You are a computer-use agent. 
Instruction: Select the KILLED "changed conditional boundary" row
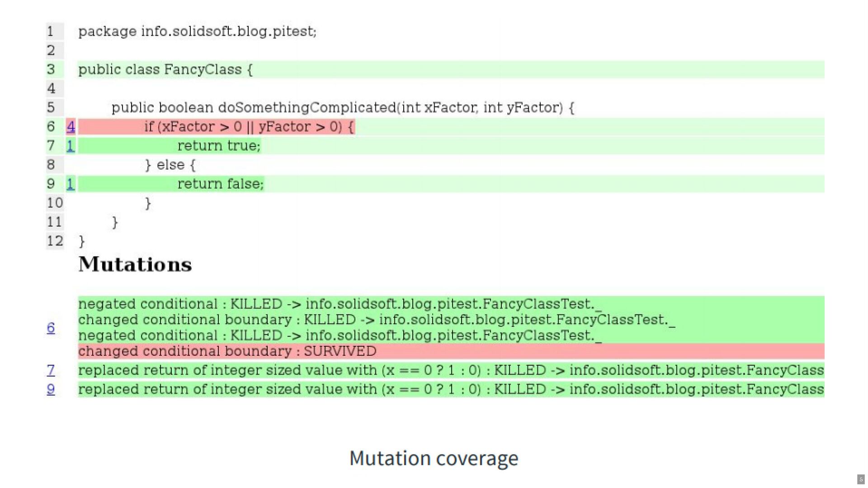pos(376,320)
